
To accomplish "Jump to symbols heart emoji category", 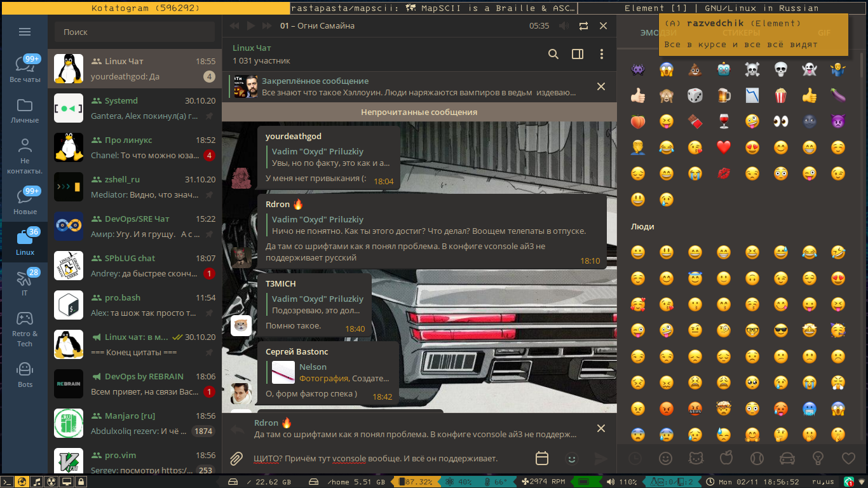I will [x=848, y=458].
